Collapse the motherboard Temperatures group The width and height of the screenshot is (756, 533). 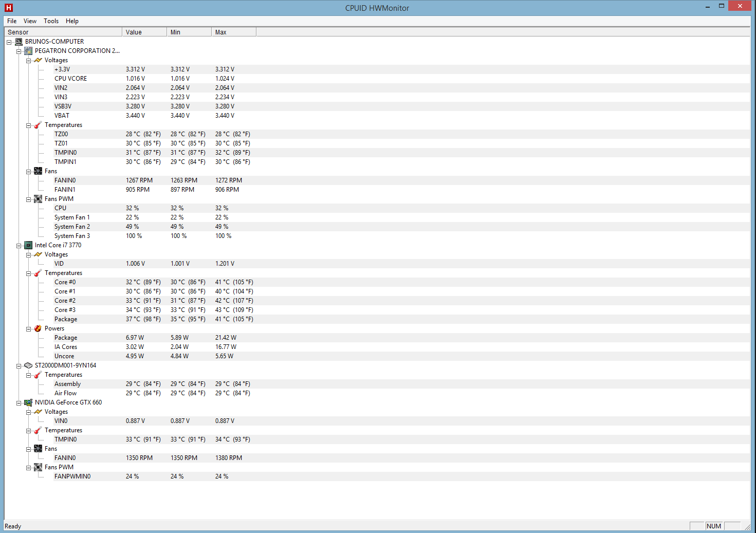click(28, 125)
